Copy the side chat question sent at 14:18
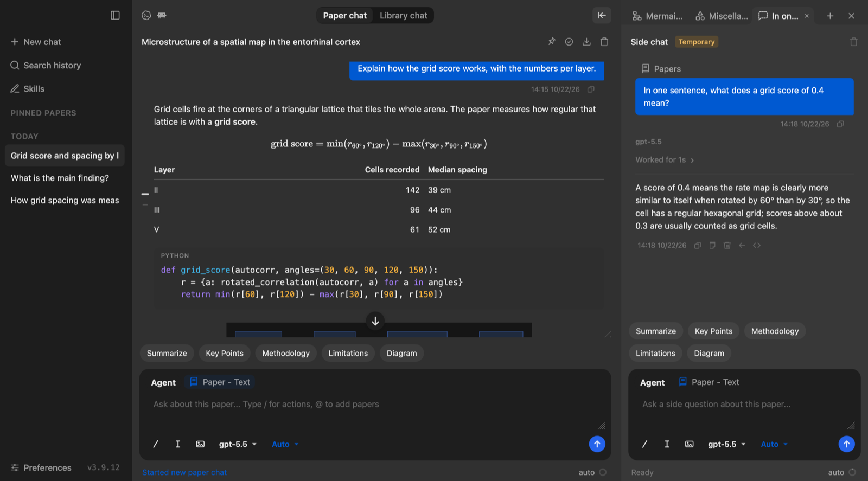The height and width of the screenshot is (481, 868). [840, 124]
